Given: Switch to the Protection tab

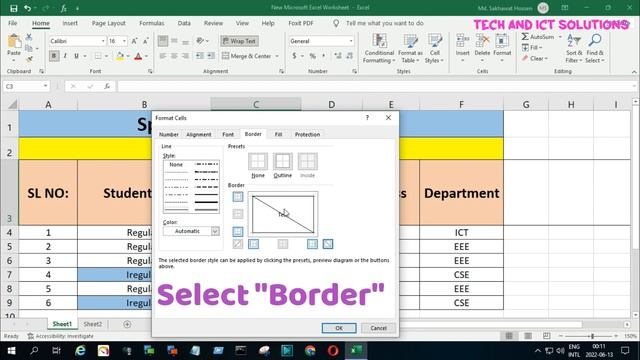Looking at the screenshot, I should [x=307, y=134].
